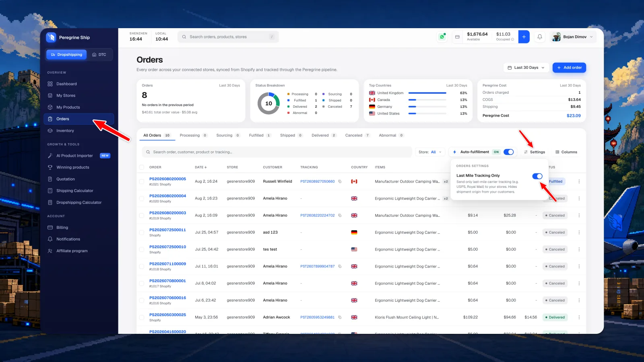Open orders Settings popover
This screenshot has height=362, width=644.
(x=535, y=152)
